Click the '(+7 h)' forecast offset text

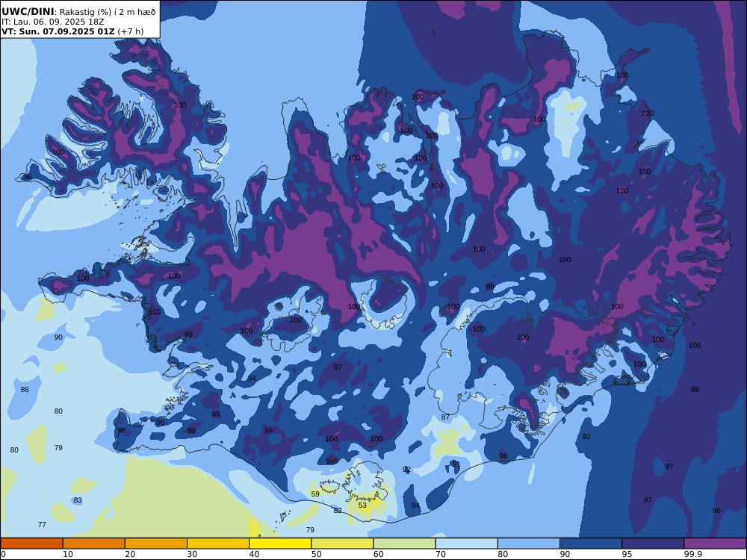tap(131, 31)
